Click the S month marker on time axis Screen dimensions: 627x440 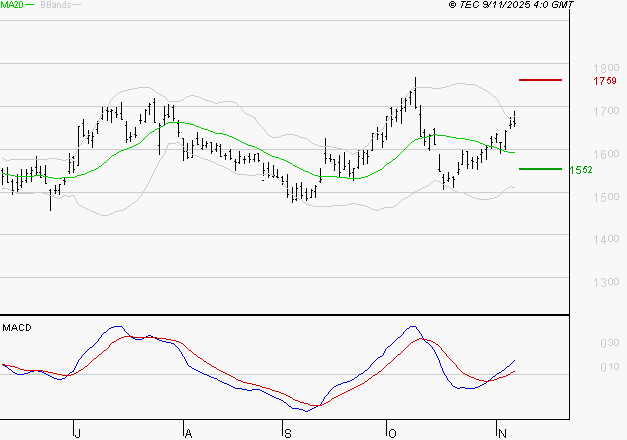tap(288, 433)
